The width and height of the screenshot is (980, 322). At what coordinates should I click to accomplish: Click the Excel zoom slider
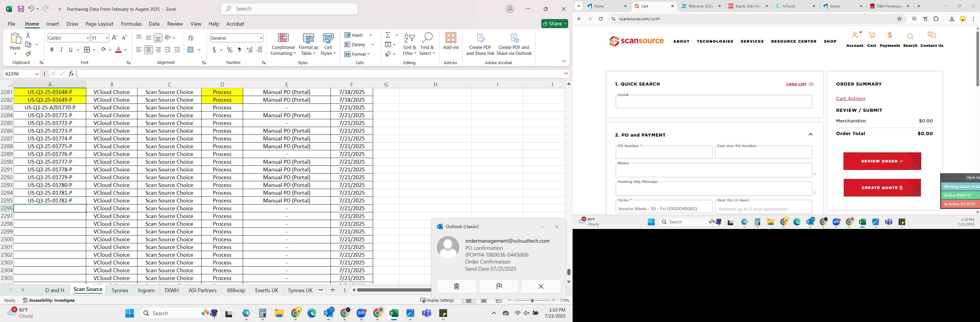(x=532, y=300)
